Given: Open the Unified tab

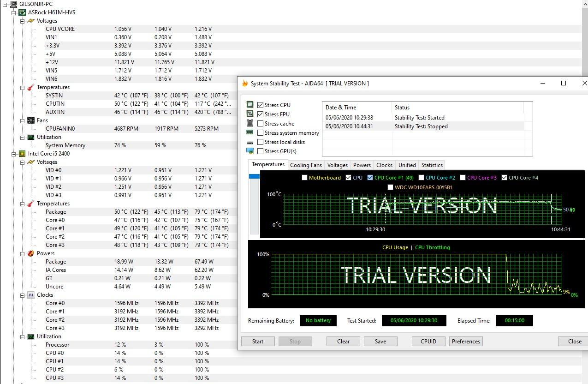Looking at the screenshot, I should coord(407,165).
